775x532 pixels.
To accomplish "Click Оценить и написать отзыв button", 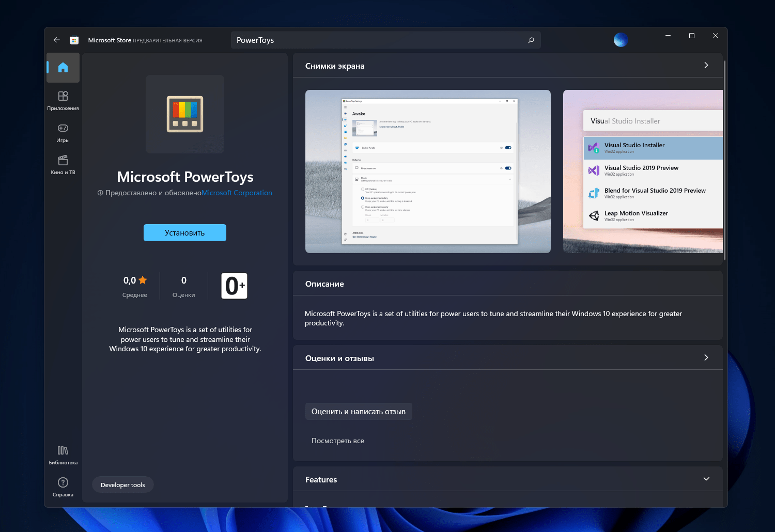I will click(359, 412).
